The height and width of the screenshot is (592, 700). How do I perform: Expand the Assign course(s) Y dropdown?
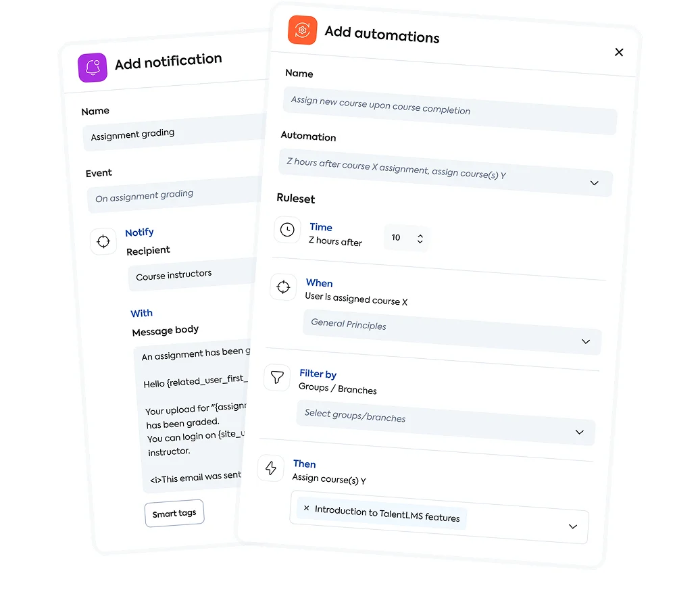click(573, 526)
